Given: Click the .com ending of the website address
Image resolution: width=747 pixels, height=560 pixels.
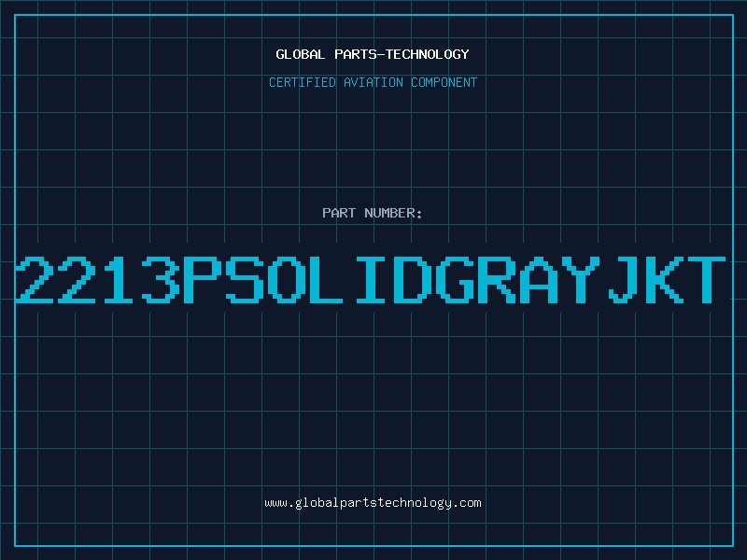Looking at the screenshot, I should [x=466, y=503].
